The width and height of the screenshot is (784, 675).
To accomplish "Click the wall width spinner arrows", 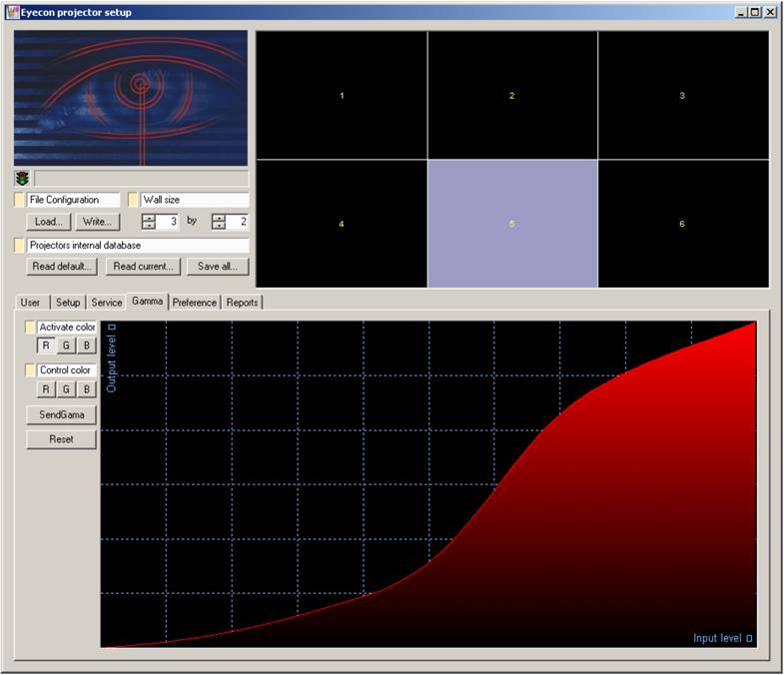I will point(149,222).
